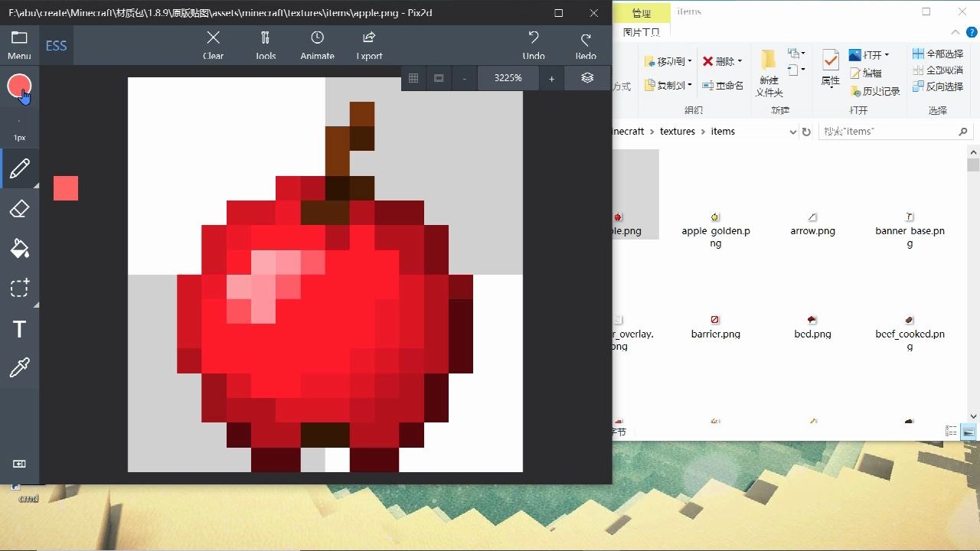Select the Eyedropper color picker tool
Viewport: 980px width, 551px height.
point(19,368)
